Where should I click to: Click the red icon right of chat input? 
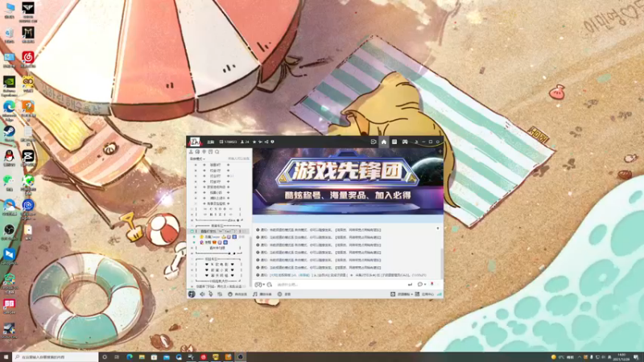click(x=431, y=284)
